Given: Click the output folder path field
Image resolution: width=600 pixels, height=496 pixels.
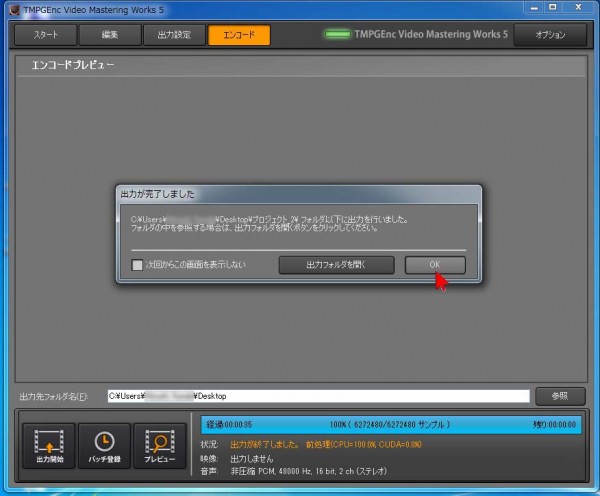Looking at the screenshot, I should coord(318,396).
